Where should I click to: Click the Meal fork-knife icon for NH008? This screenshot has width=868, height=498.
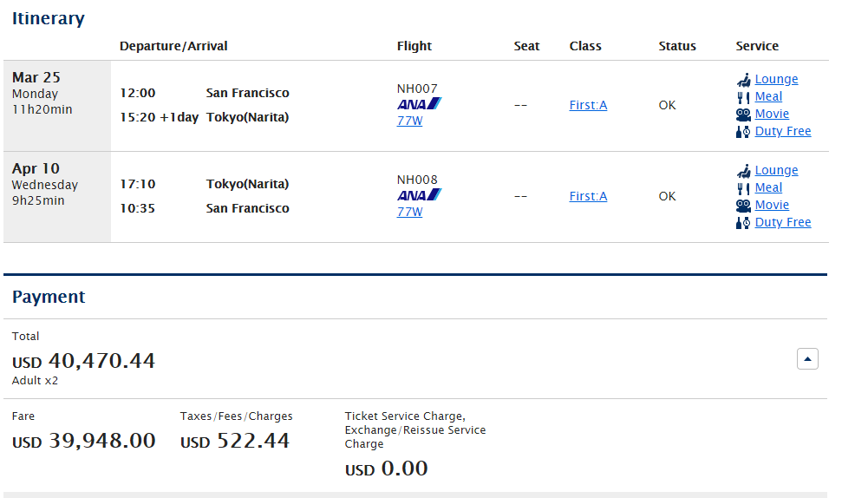pyautogui.click(x=743, y=188)
